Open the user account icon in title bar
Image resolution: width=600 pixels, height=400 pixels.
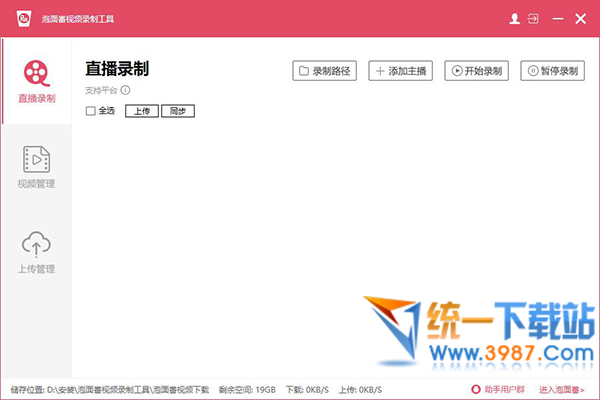(x=514, y=18)
